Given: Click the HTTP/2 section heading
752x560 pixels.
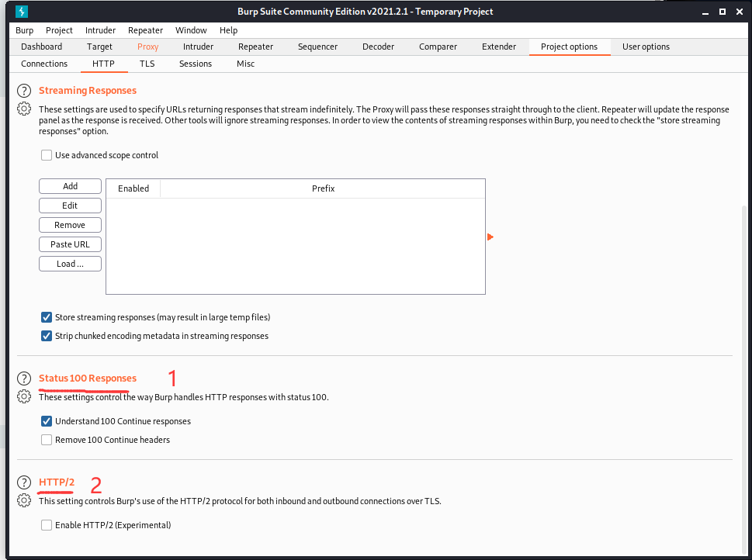Looking at the screenshot, I should tap(57, 482).
